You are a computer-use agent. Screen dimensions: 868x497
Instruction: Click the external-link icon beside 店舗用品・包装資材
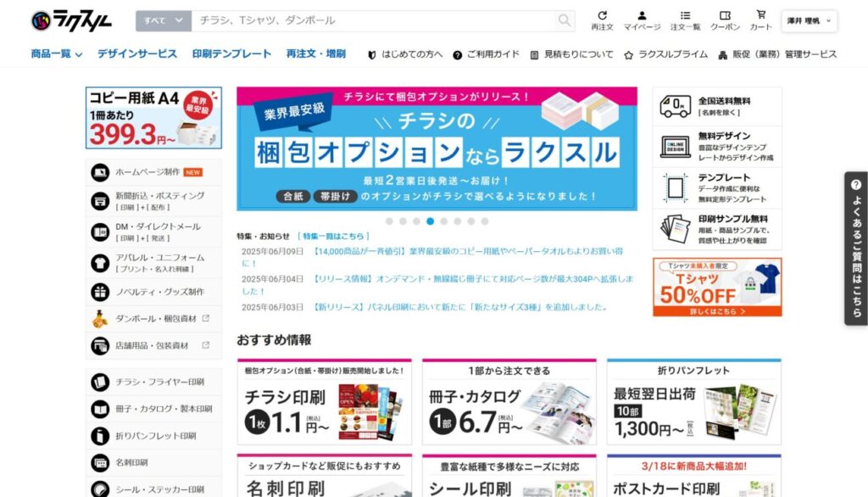205,345
